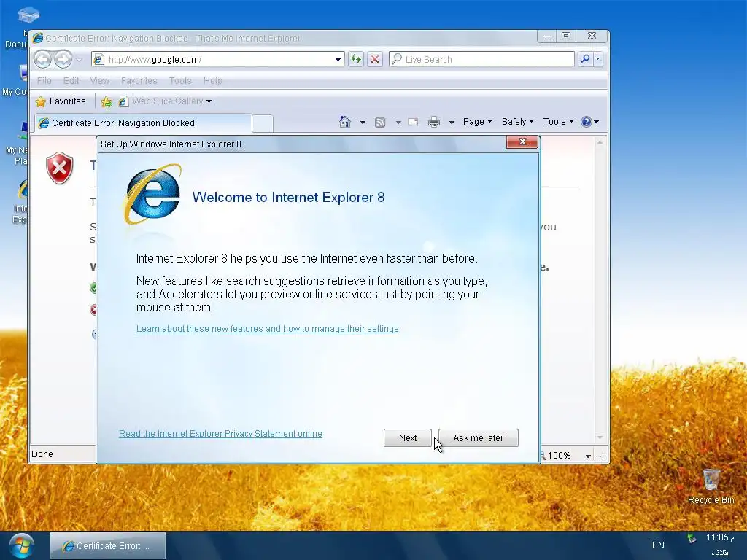Click the New Tab blank button
747x560 pixels.
(x=262, y=123)
